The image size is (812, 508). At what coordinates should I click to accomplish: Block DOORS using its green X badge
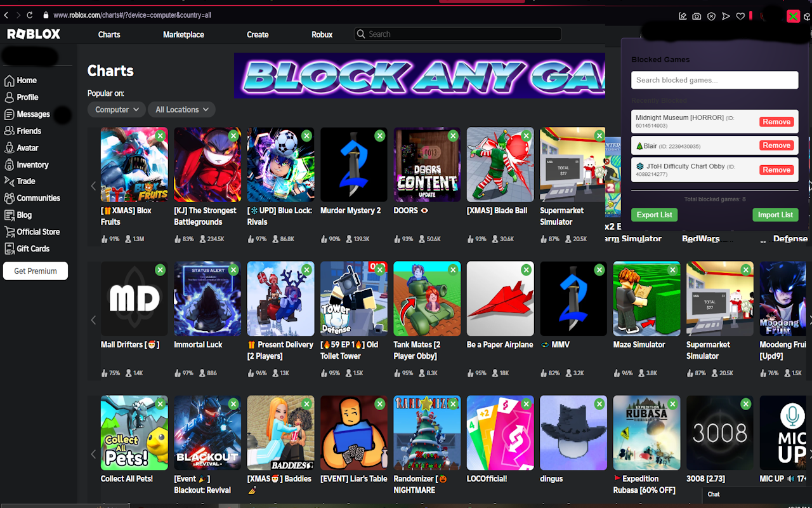tap(452, 136)
